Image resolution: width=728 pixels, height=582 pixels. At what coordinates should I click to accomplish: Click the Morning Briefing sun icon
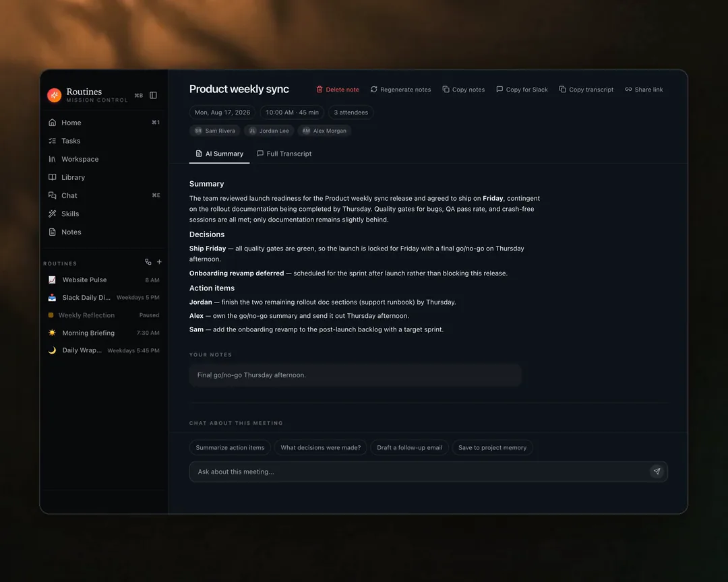pyautogui.click(x=52, y=333)
